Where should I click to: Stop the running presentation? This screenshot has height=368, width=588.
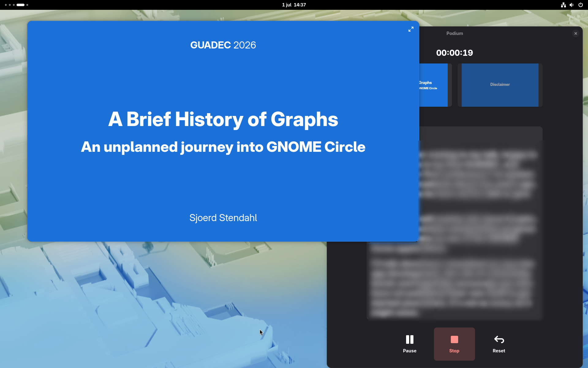(454, 344)
